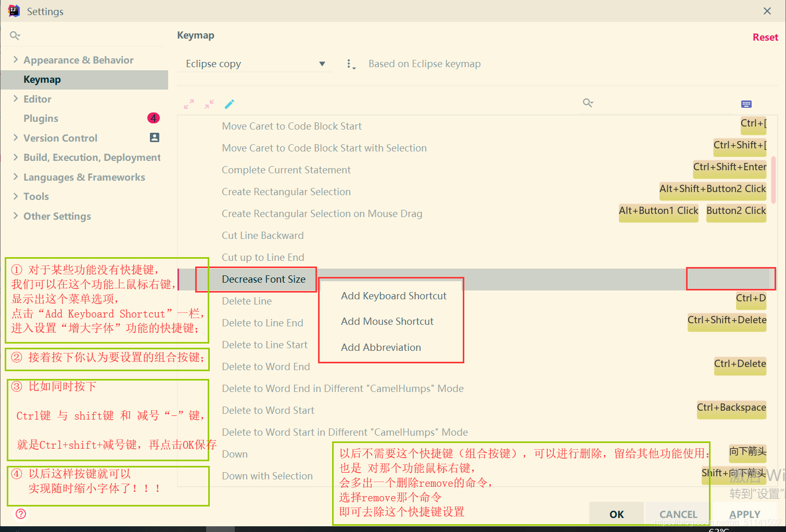
Task: Select Delete to Word End in Different CamelHumps Mode
Action: tap(343, 388)
